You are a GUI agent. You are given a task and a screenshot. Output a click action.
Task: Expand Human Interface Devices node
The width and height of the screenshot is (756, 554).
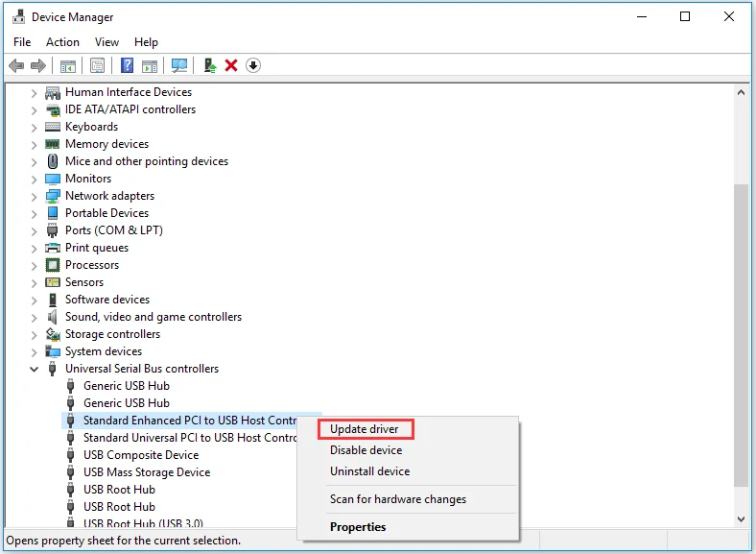coord(34,93)
